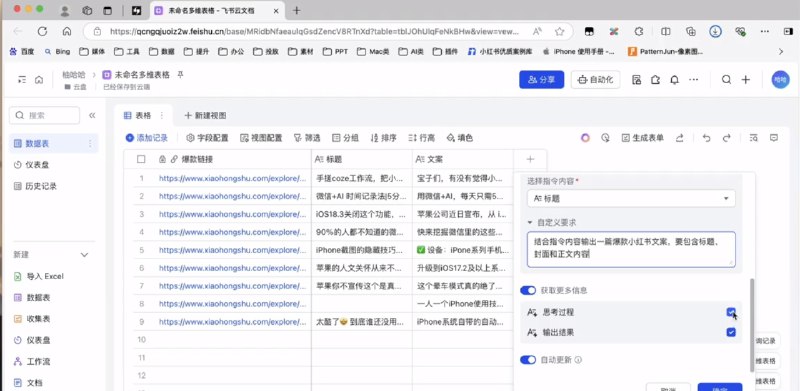This screenshot has height=391, width=800.
Task: Open the xiaohongshu link in row 1
Action: click(x=233, y=178)
